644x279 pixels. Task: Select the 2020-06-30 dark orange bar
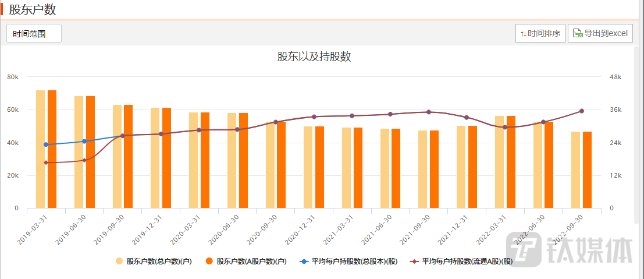click(x=244, y=161)
